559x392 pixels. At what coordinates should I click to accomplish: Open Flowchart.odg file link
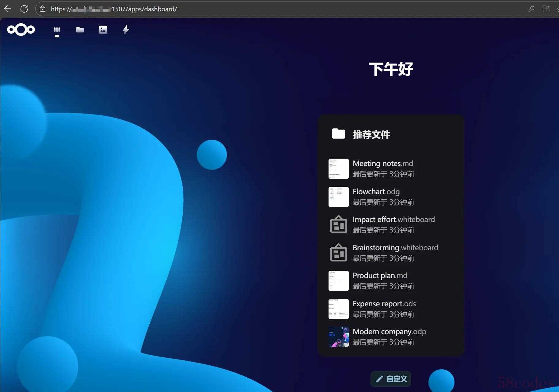click(376, 192)
